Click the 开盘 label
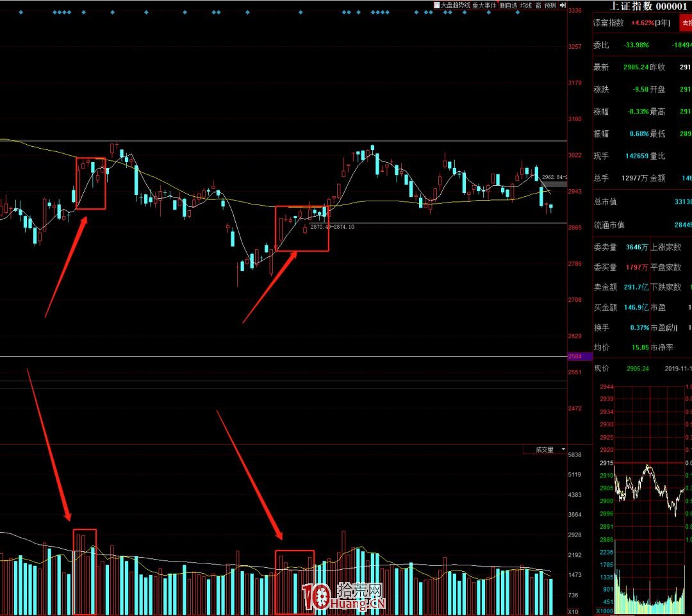The image size is (692, 616). (657, 89)
